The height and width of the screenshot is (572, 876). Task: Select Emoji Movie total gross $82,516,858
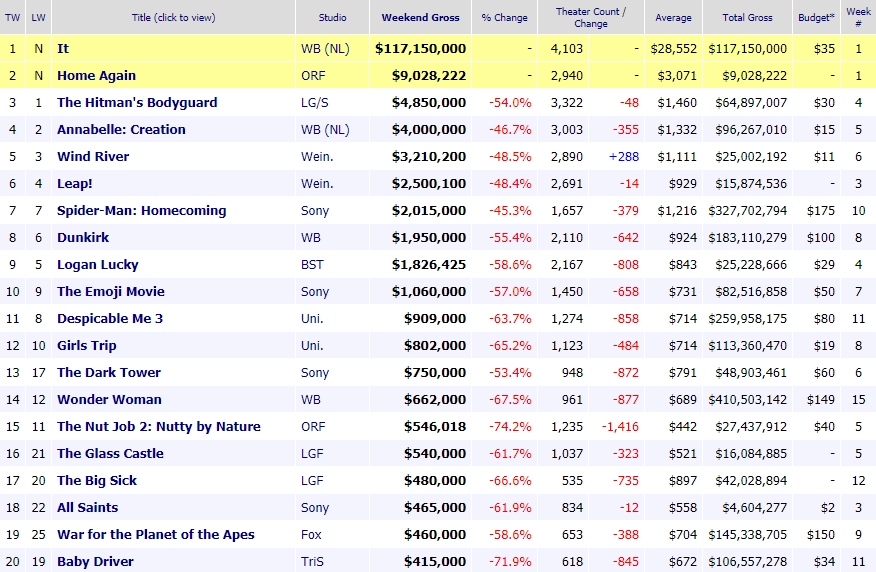[x=751, y=292]
